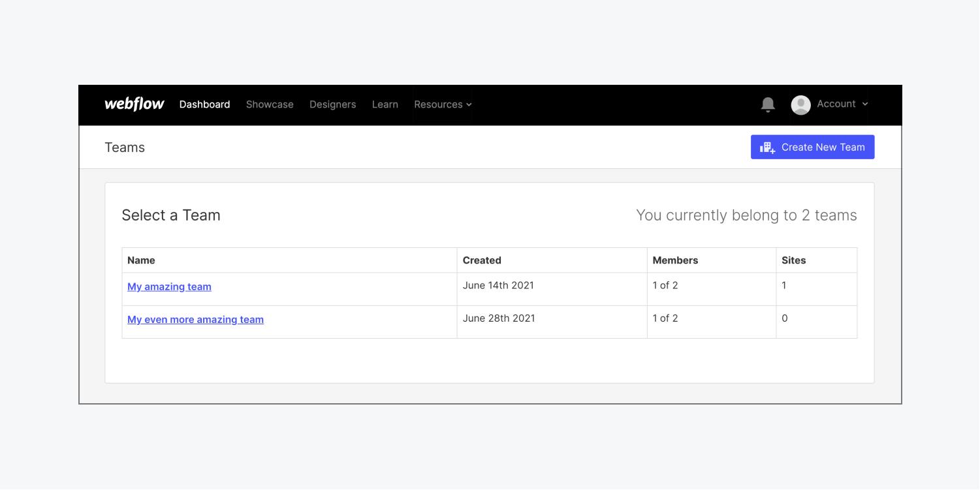Viewport: 980px width, 490px height.
Task: Open the Learn nav item
Action: pos(385,104)
